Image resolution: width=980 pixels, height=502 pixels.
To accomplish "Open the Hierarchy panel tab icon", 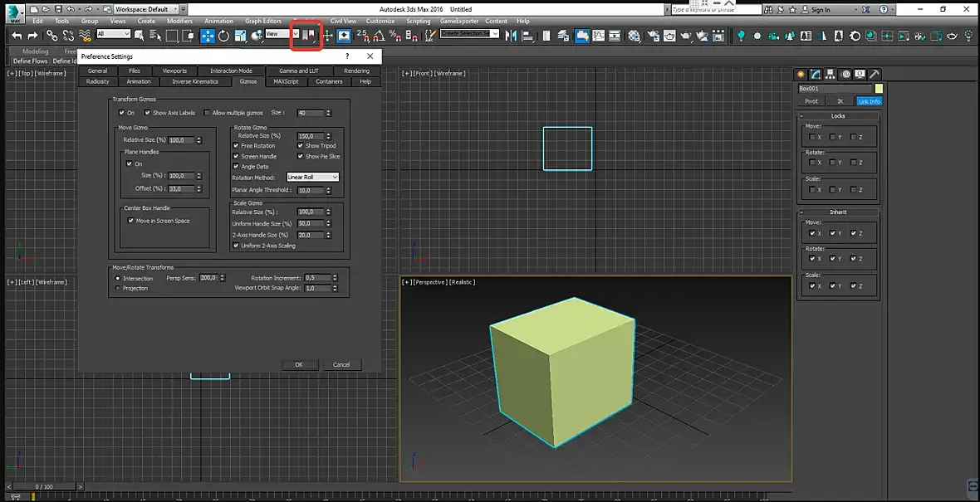I will pyautogui.click(x=831, y=74).
